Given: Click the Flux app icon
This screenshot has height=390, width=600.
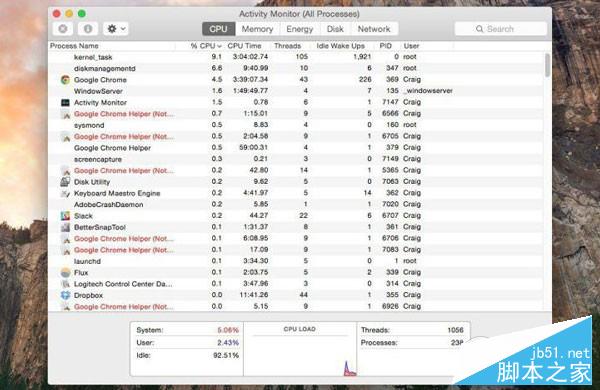Looking at the screenshot, I should [65, 273].
